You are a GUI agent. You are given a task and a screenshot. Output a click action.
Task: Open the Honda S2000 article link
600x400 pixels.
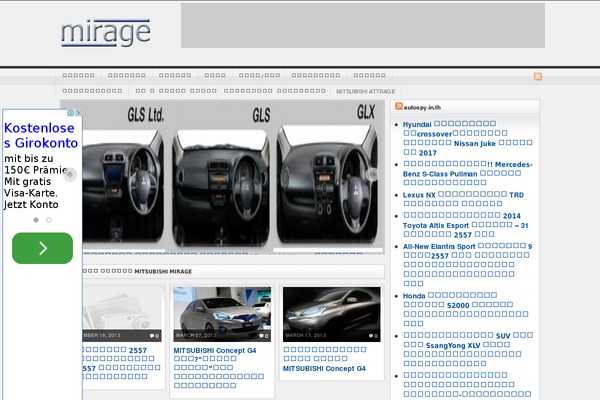465,309
